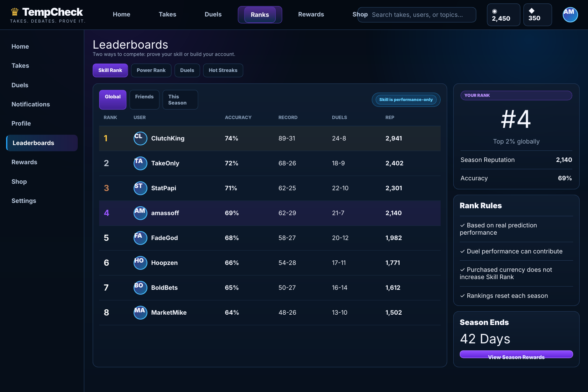
Task: Open Shop in the left sidebar
Action: (42, 181)
